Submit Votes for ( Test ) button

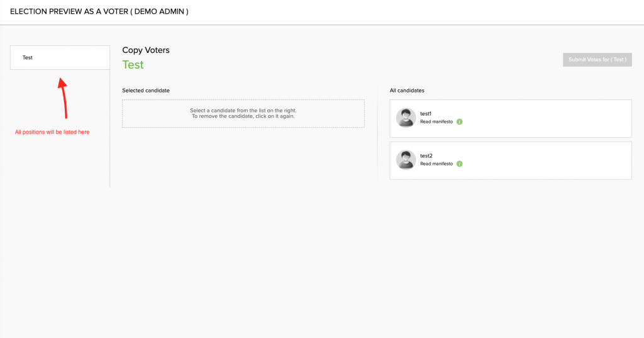597,60
